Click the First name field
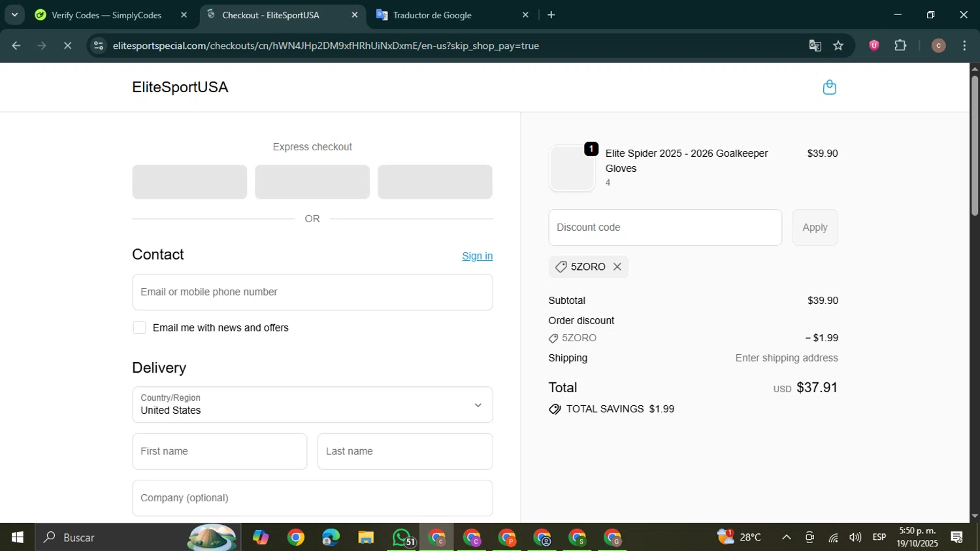Image resolution: width=980 pixels, height=551 pixels. 220,452
